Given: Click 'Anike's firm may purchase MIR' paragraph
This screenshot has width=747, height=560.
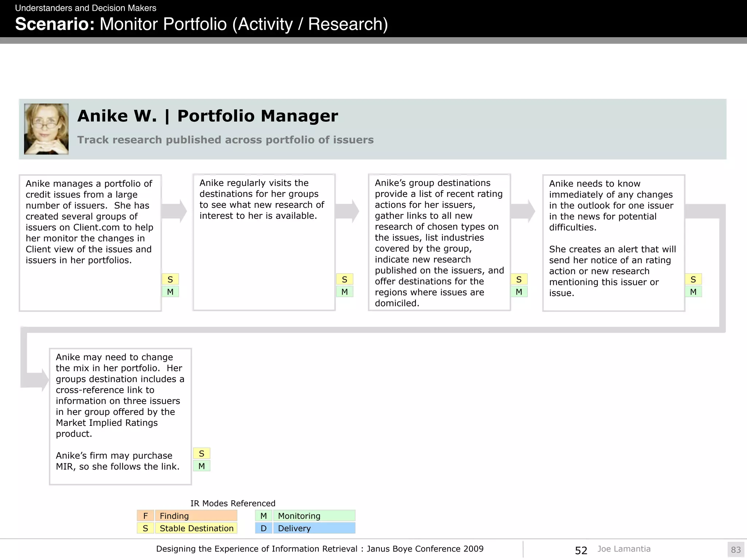Looking at the screenshot, I should [117, 461].
